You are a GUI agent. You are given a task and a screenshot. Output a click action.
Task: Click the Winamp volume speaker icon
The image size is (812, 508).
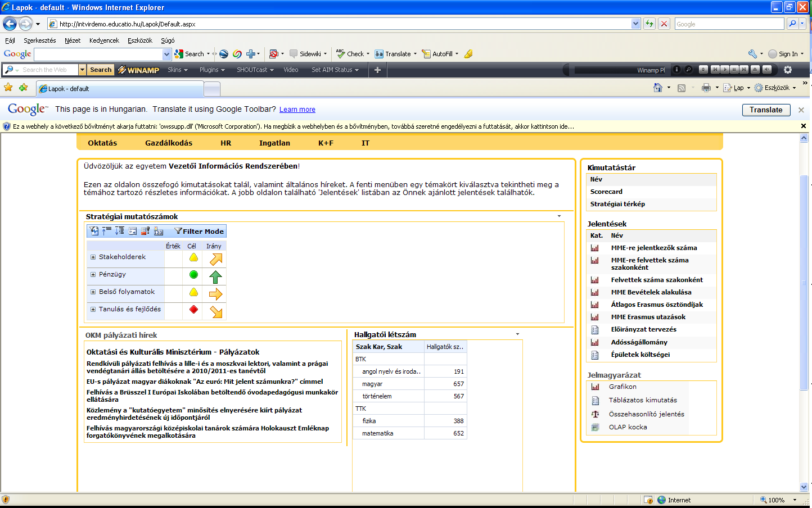pyautogui.click(x=767, y=70)
